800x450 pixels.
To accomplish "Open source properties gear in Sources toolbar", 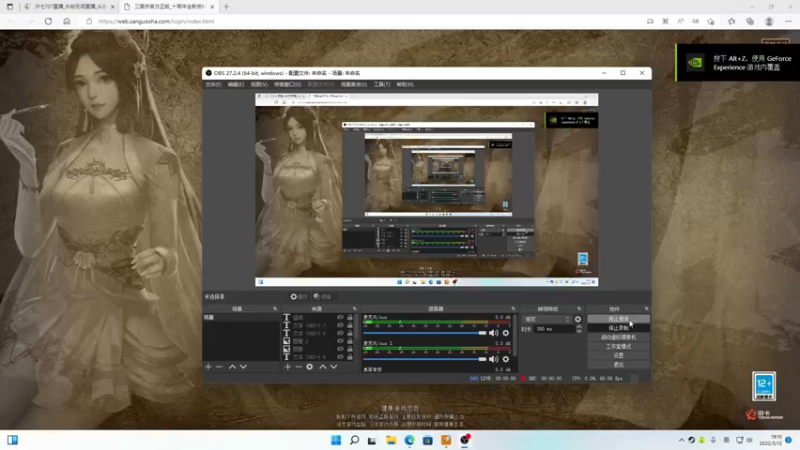I will pos(310,367).
